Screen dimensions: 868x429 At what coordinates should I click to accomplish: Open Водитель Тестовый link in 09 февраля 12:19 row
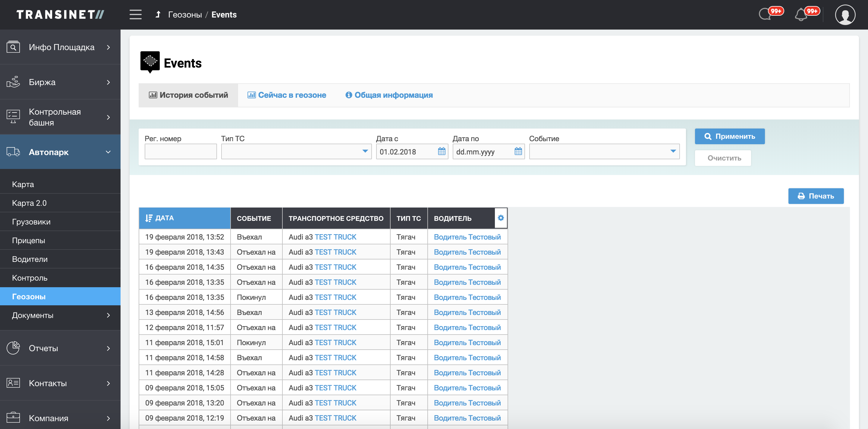(467, 418)
